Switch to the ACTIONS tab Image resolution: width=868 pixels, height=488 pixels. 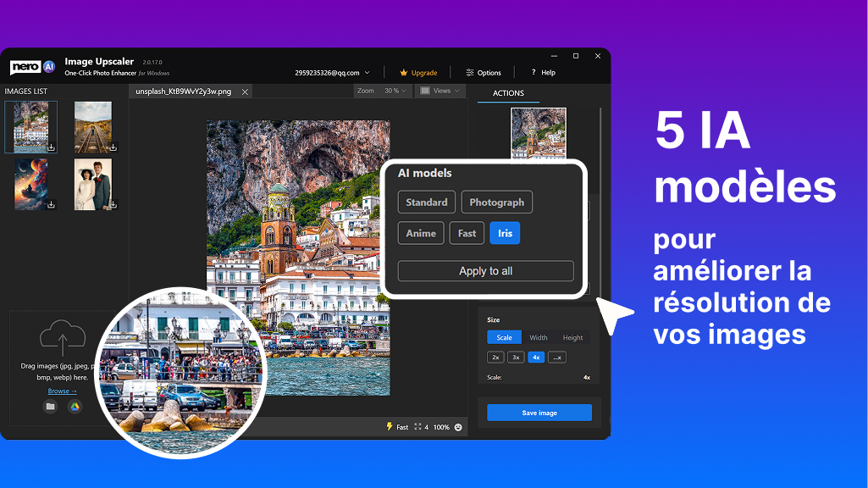pyautogui.click(x=508, y=93)
